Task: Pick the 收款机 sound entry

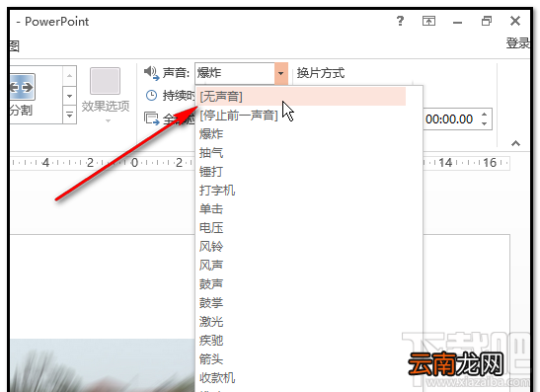Action: (302, 378)
